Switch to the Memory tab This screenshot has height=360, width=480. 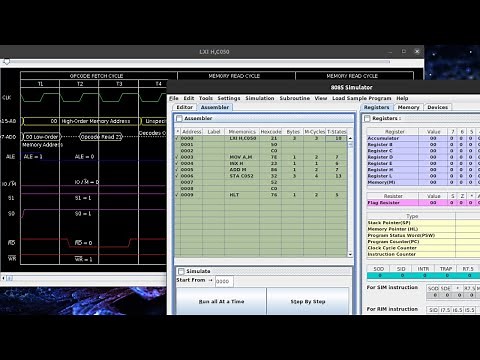coord(408,107)
